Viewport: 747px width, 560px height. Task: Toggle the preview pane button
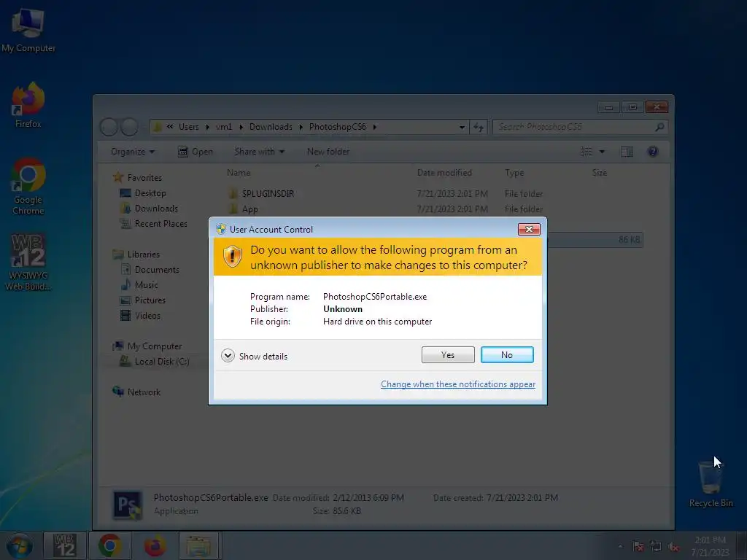point(627,152)
